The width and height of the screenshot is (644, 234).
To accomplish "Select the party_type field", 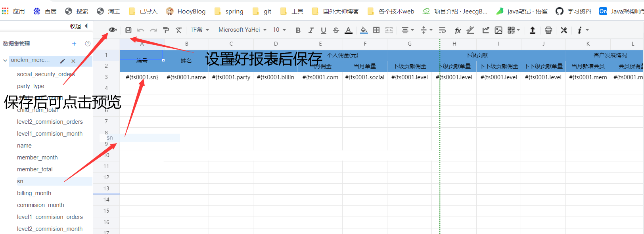I will [31, 86].
